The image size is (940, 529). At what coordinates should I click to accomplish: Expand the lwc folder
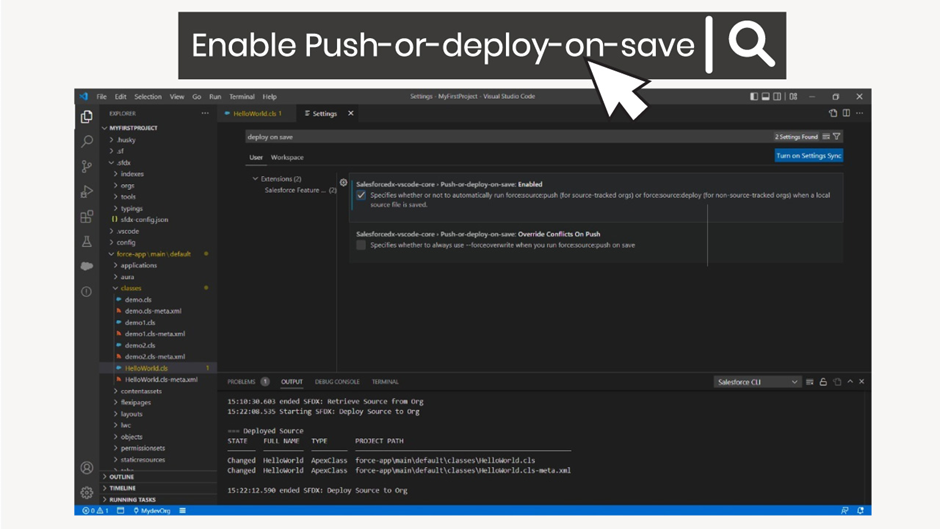(126, 425)
